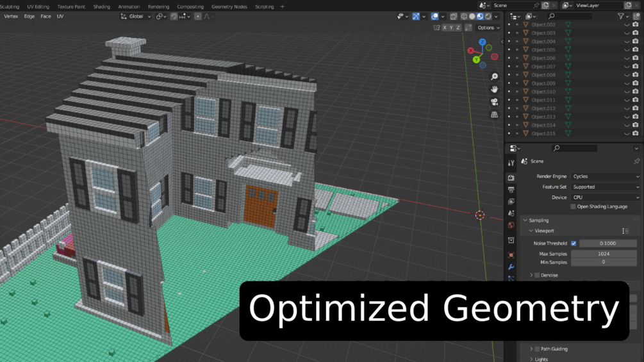Expand Object.002 in outliner
Screen dimensions: 644x362
click(518, 24)
